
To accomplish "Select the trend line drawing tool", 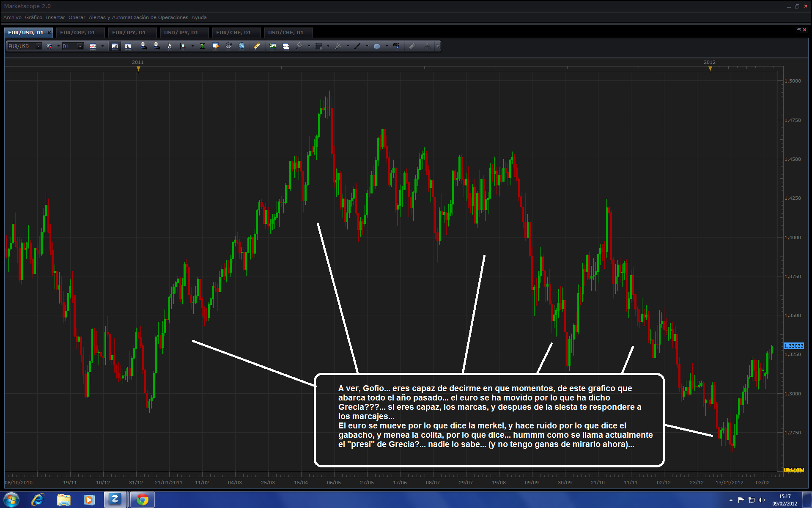I will tap(358, 46).
